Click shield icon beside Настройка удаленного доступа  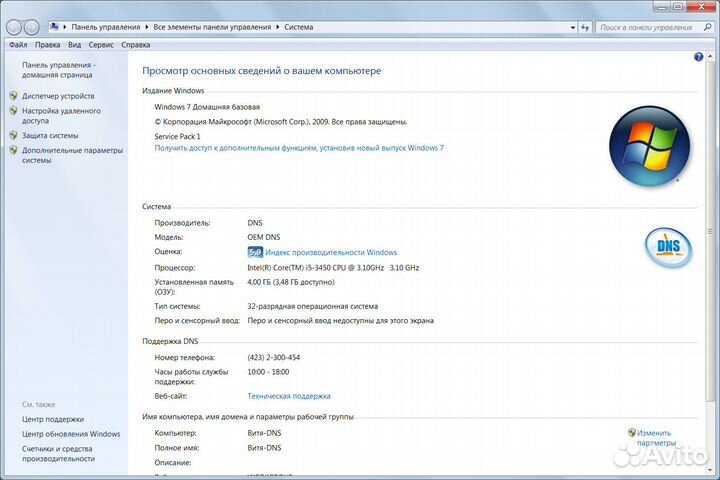pos(14,111)
